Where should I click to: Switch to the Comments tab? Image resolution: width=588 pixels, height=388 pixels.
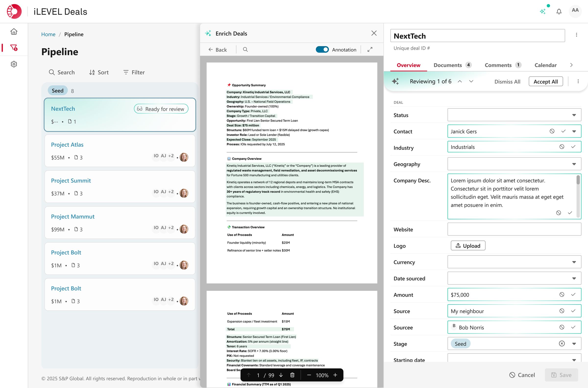point(503,65)
